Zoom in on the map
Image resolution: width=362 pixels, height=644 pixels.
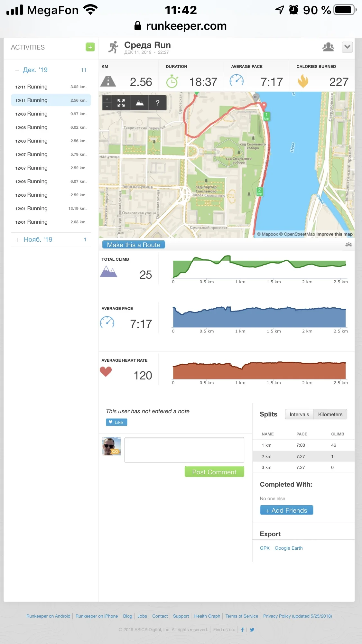tap(107, 99)
